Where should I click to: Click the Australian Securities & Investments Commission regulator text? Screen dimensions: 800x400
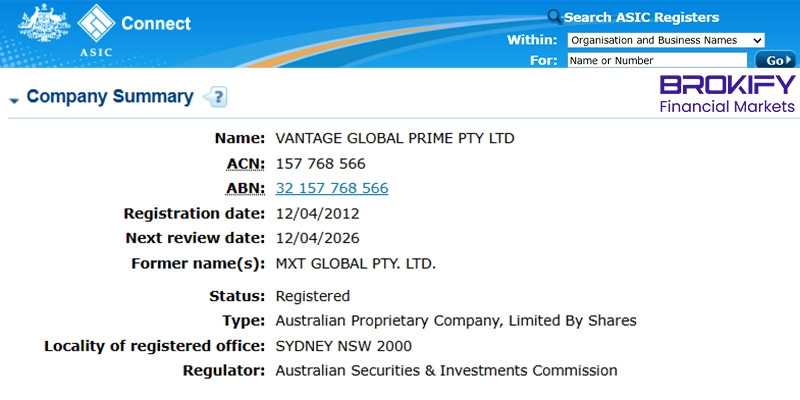(x=446, y=371)
